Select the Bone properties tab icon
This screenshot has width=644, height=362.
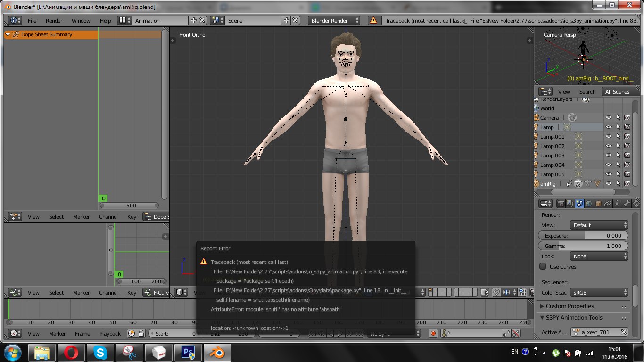627,204
